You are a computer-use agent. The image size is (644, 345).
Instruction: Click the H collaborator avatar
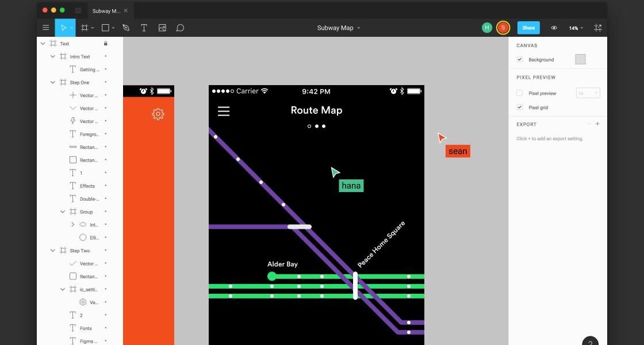click(x=486, y=28)
